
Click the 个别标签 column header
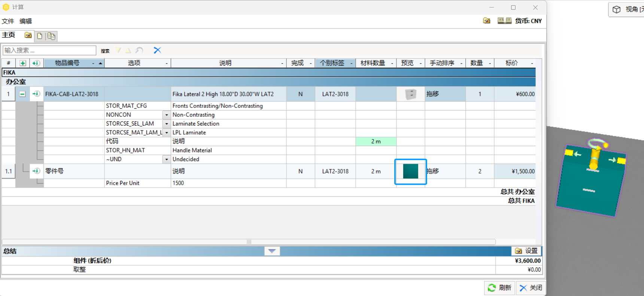tap(335, 63)
